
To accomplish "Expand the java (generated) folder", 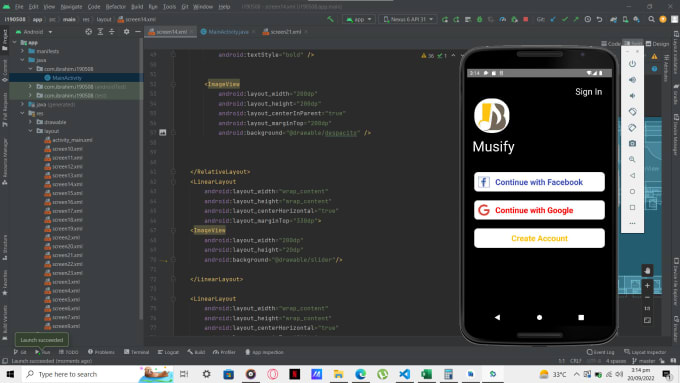I will [23, 104].
